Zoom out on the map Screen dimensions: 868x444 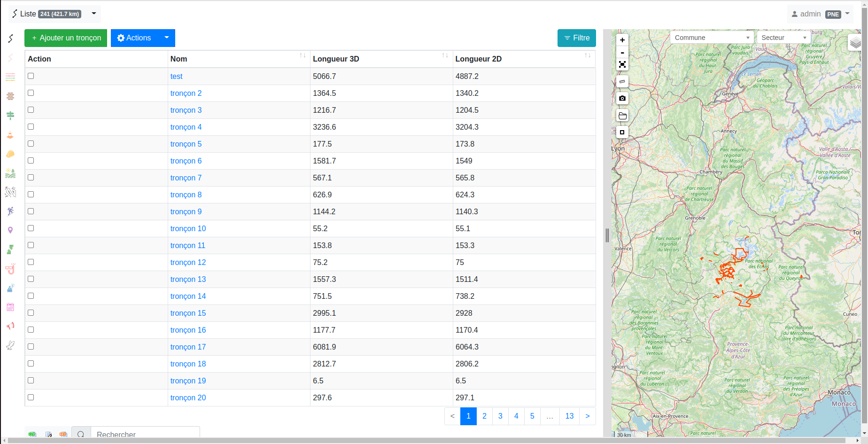point(622,52)
